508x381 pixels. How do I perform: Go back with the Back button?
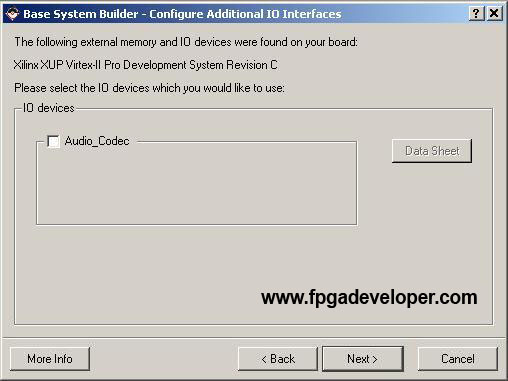pos(278,359)
